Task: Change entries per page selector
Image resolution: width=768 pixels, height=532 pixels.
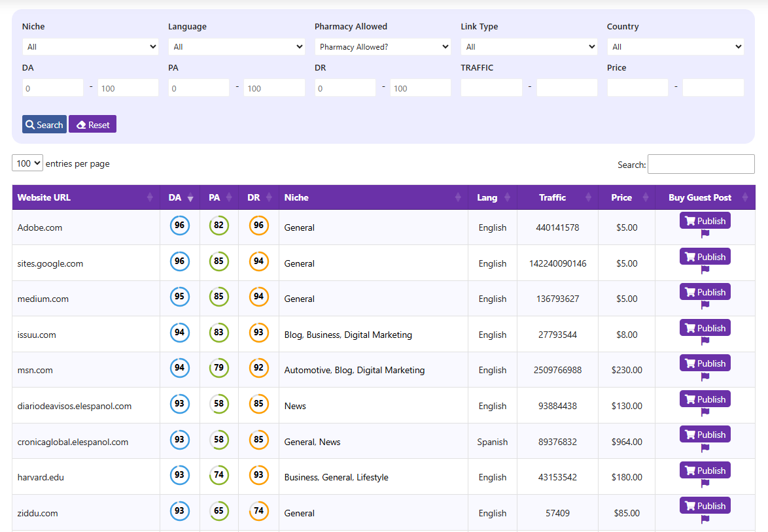Action: point(27,163)
